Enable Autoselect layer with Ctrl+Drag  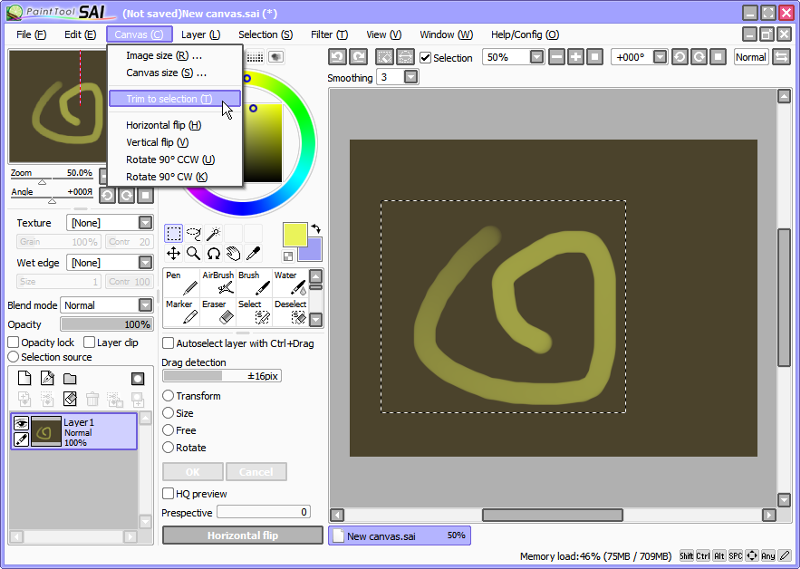(168, 343)
